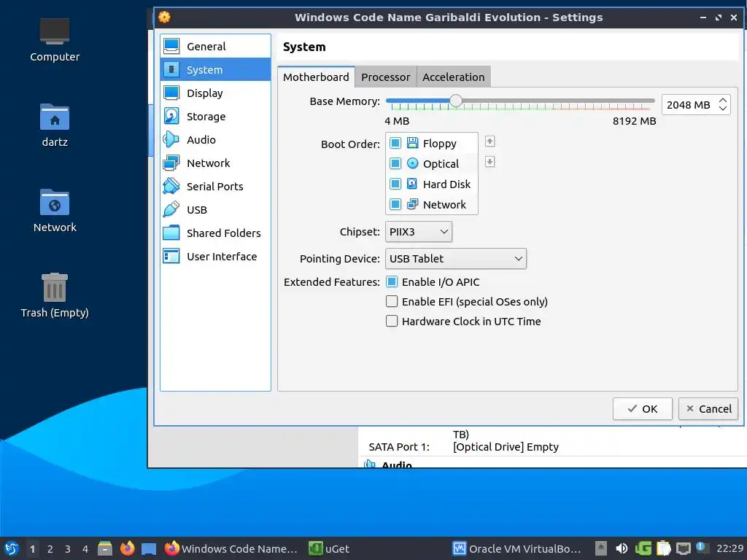Uncheck Floppy in boot order
747x560 pixels.
395,143
